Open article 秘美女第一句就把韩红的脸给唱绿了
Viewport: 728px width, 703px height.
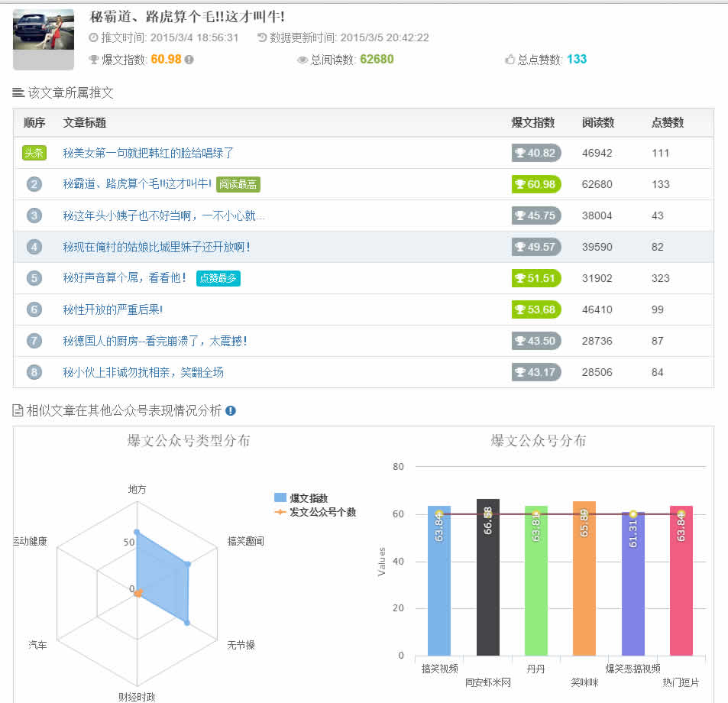click(x=148, y=153)
